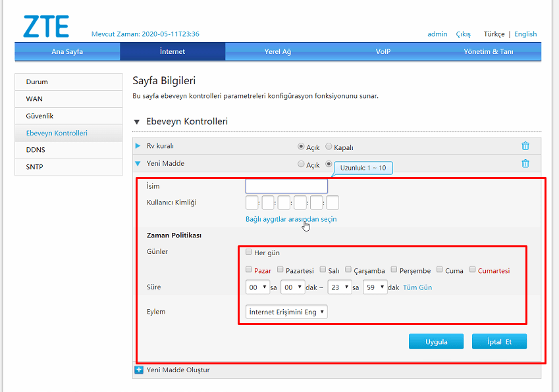559x392 pixels.
Task: Select Kapalı for Rv kuralı
Action: pyautogui.click(x=329, y=146)
